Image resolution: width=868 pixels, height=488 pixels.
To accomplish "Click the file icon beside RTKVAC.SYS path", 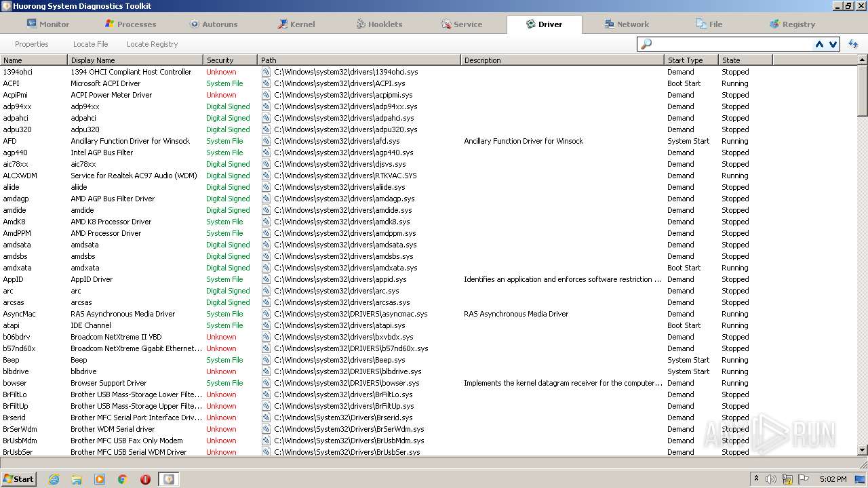I will (267, 176).
